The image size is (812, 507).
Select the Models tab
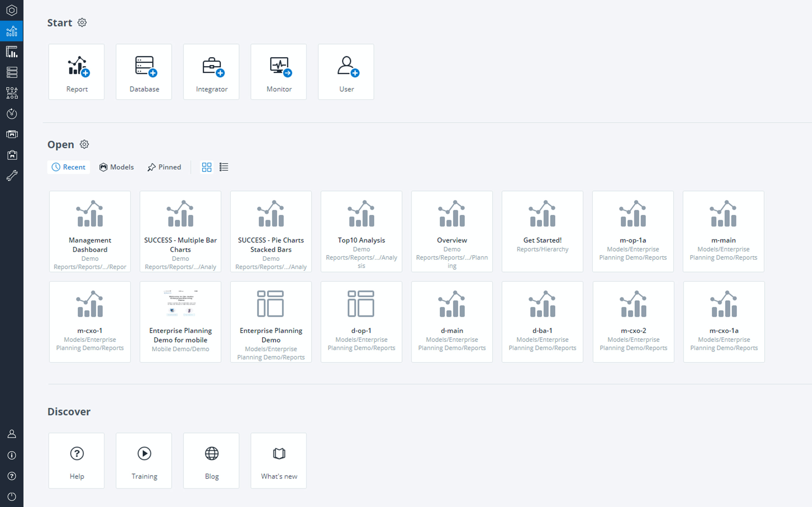click(116, 167)
